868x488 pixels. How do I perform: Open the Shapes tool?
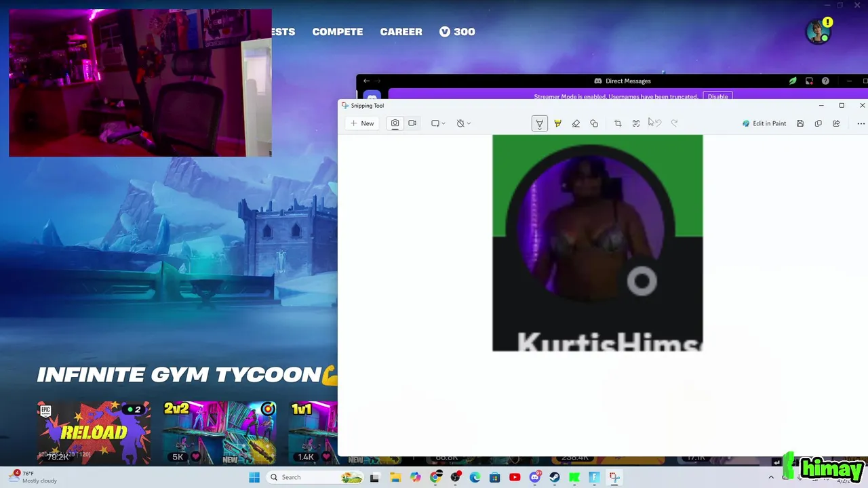594,123
